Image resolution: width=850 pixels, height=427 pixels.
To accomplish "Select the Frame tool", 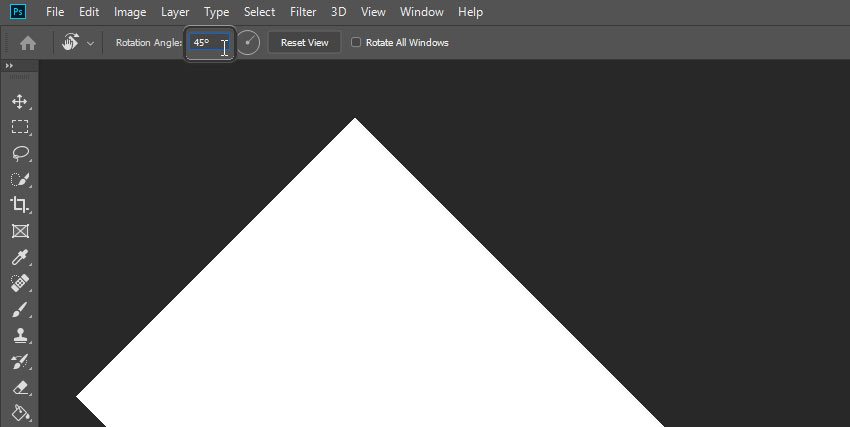I will tap(20, 231).
